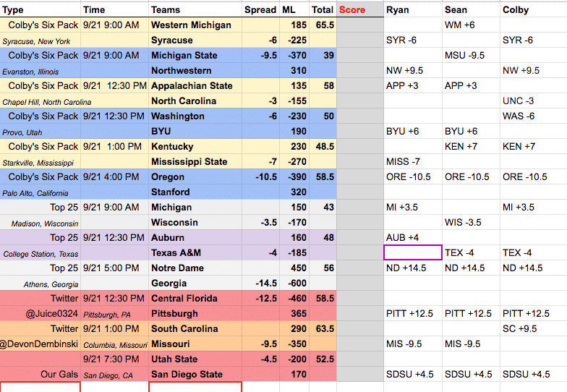Click the Central Florida team cell
This screenshot has height=392, width=567.
pos(195,298)
